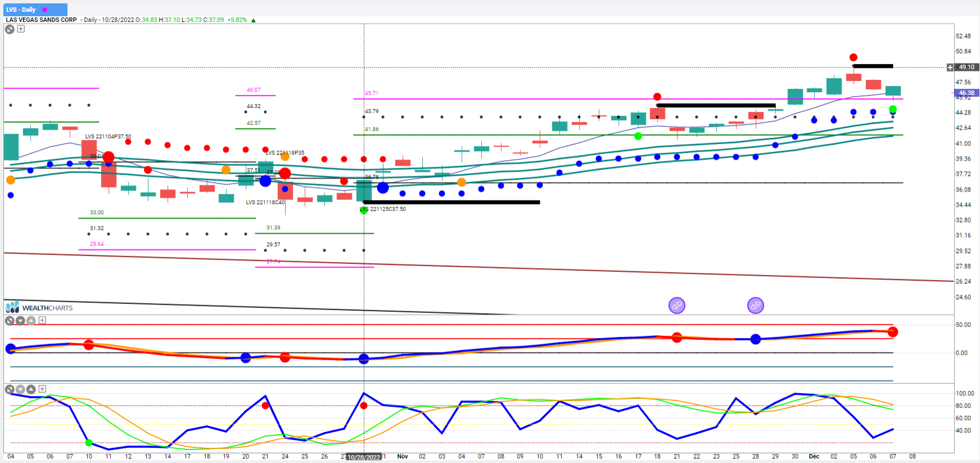The height and width of the screenshot is (463, 980).
Task: Select the LAS VEGAS SANDS CORP title
Action: (x=41, y=20)
